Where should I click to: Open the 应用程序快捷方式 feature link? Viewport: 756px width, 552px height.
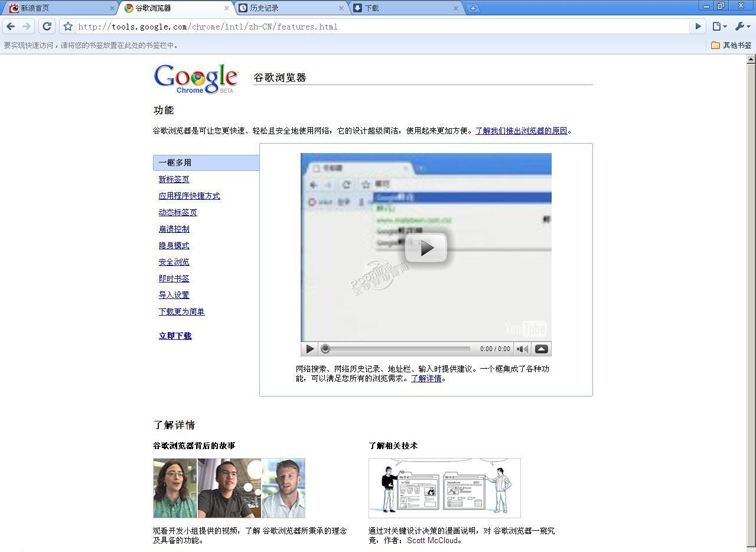click(x=189, y=196)
